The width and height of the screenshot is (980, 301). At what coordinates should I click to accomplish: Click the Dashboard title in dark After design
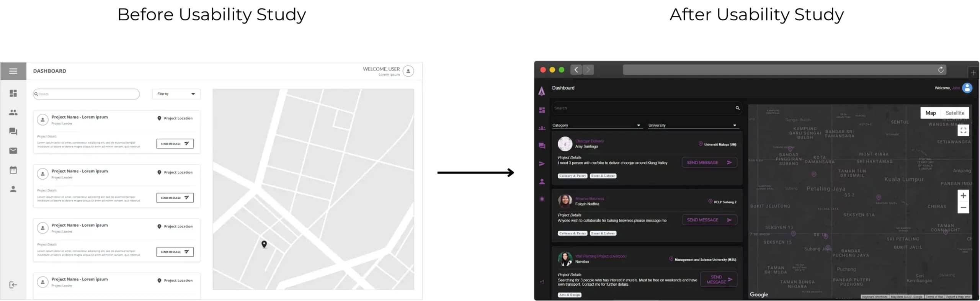pos(563,88)
